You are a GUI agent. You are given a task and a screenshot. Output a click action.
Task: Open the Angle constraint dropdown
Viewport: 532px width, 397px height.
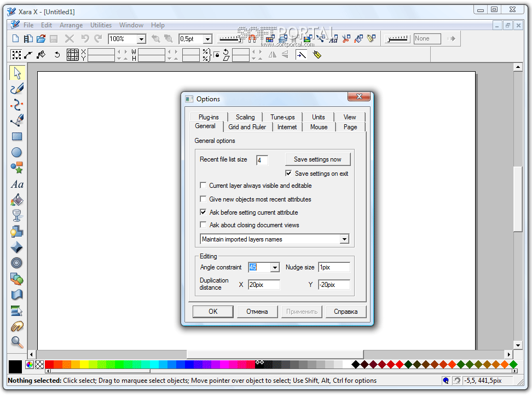(x=275, y=267)
